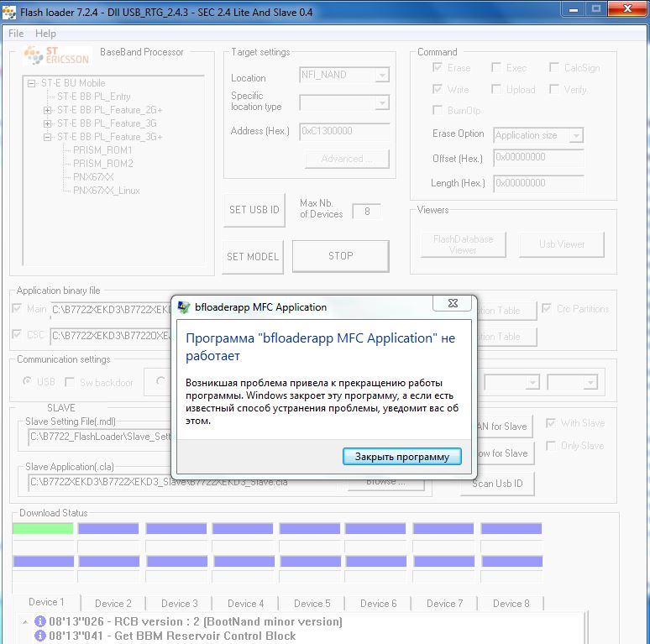Close the bfloaderapp error dialog with X
This screenshot has height=644, width=650.
pos(453,303)
